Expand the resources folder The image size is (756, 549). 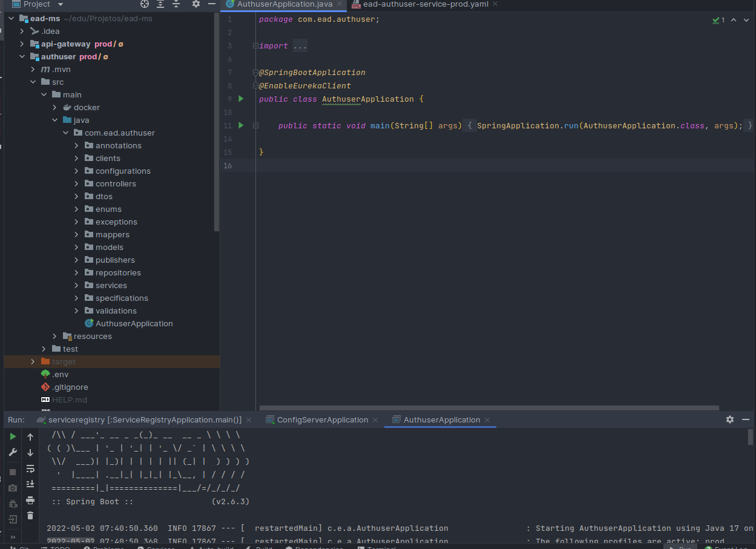[55, 337]
